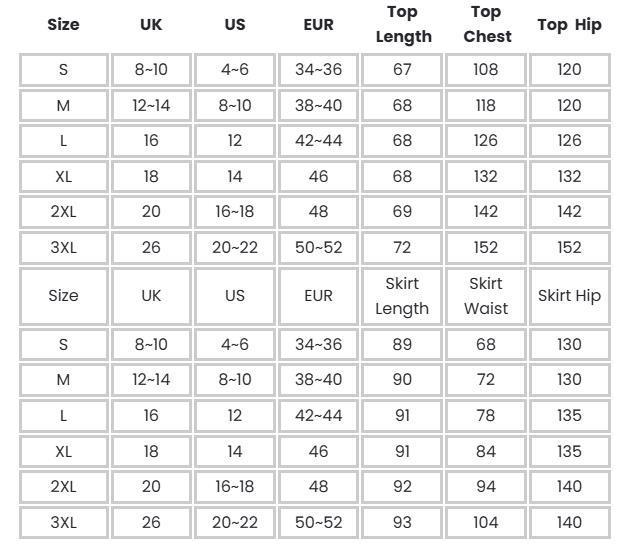The width and height of the screenshot is (620, 549).
Task: Select the skirt length value 89
Action: (402, 344)
